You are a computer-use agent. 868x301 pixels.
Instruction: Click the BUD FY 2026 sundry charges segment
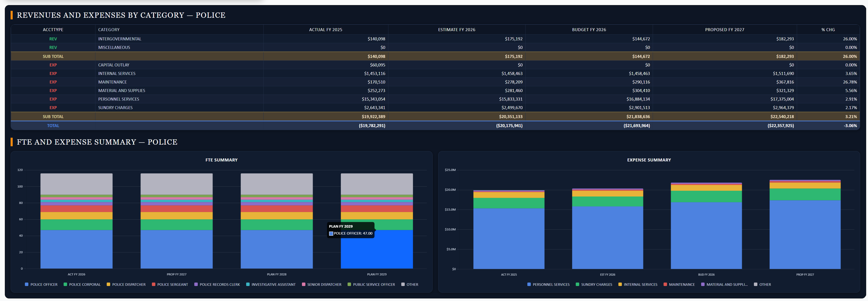coord(706,197)
